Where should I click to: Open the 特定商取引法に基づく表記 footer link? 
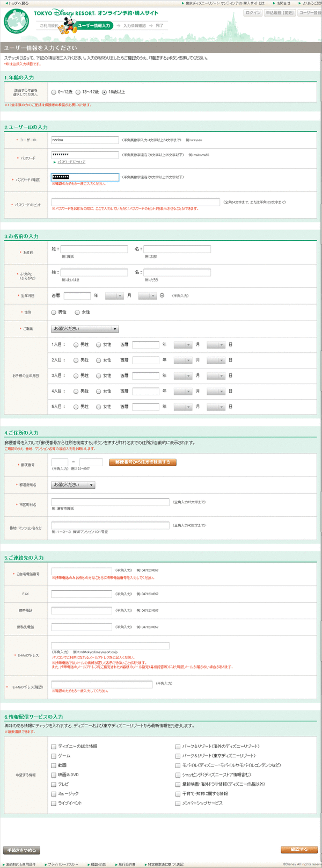pyautogui.click(x=166, y=864)
